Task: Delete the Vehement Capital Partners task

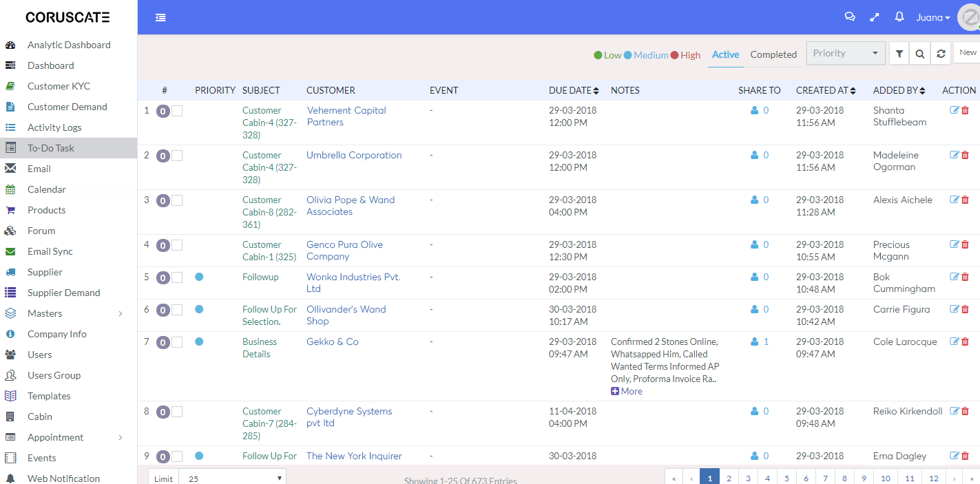Action: [965, 110]
